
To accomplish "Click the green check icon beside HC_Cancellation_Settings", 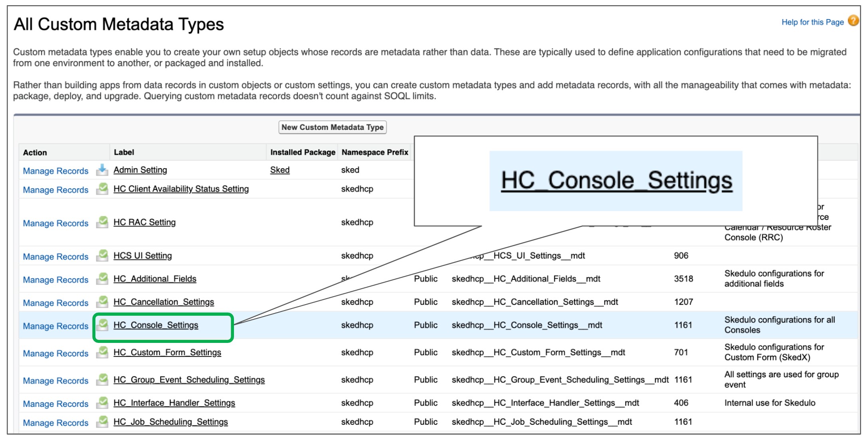I will coord(102,302).
